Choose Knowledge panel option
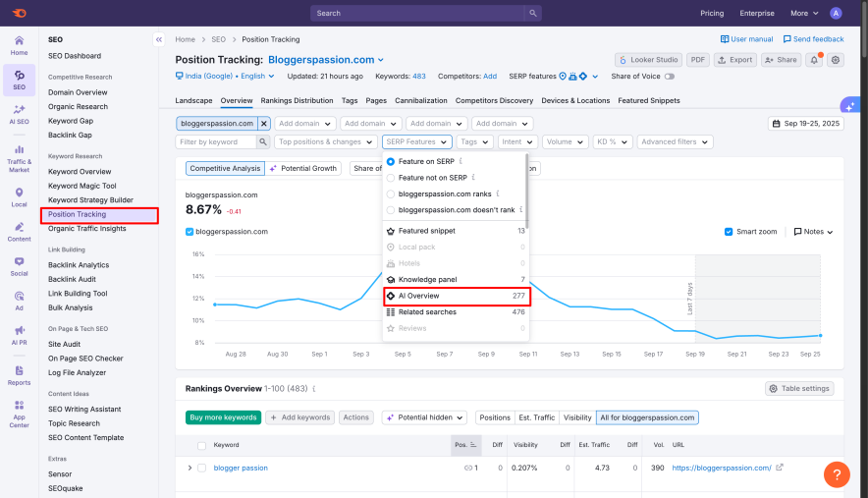 (457, 280)
